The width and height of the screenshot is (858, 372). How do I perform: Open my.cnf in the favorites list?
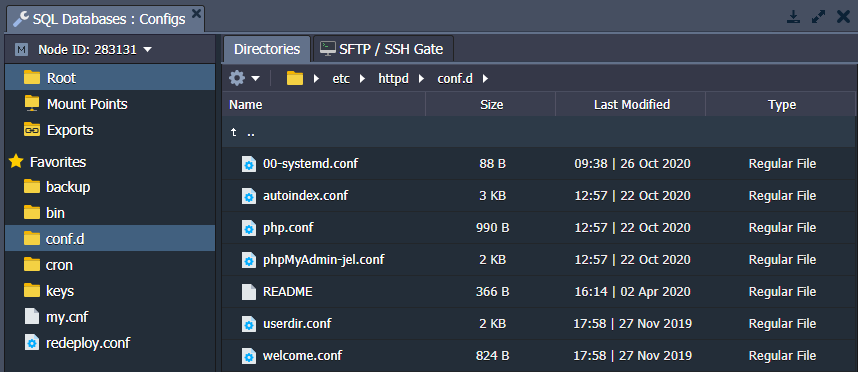click(67, 317)
